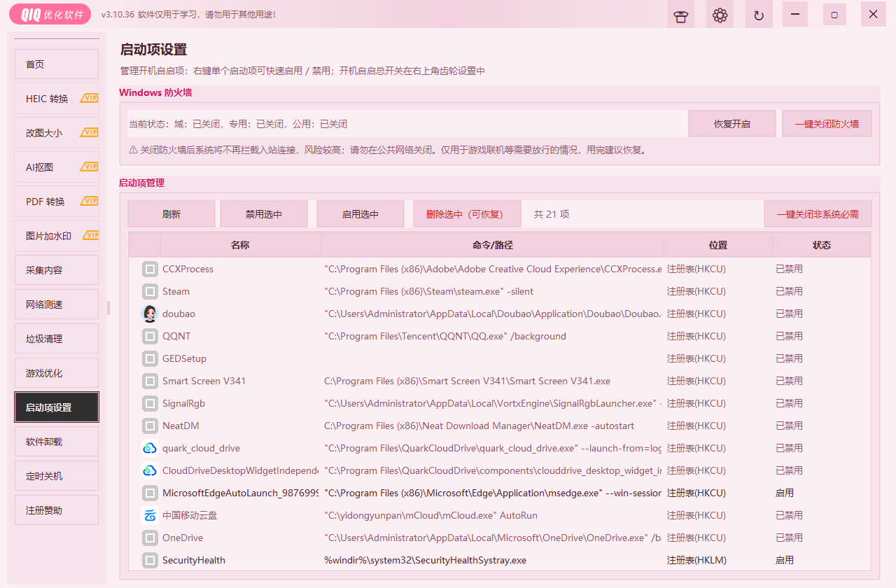
Task: Click the 启用选中 button
Action: click(x=360, y=214)
